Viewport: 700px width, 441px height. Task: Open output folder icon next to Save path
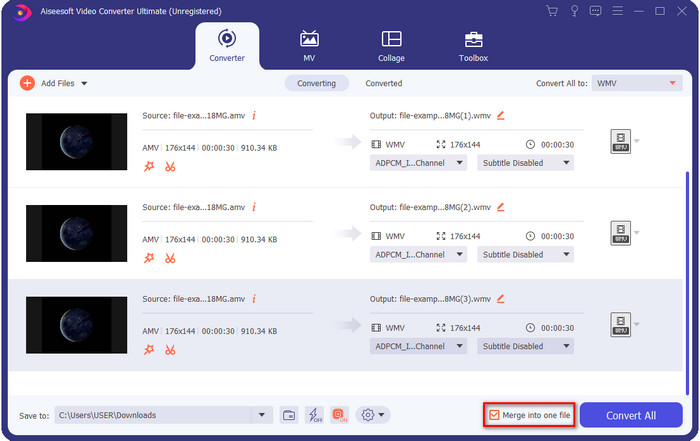point(289,415)
